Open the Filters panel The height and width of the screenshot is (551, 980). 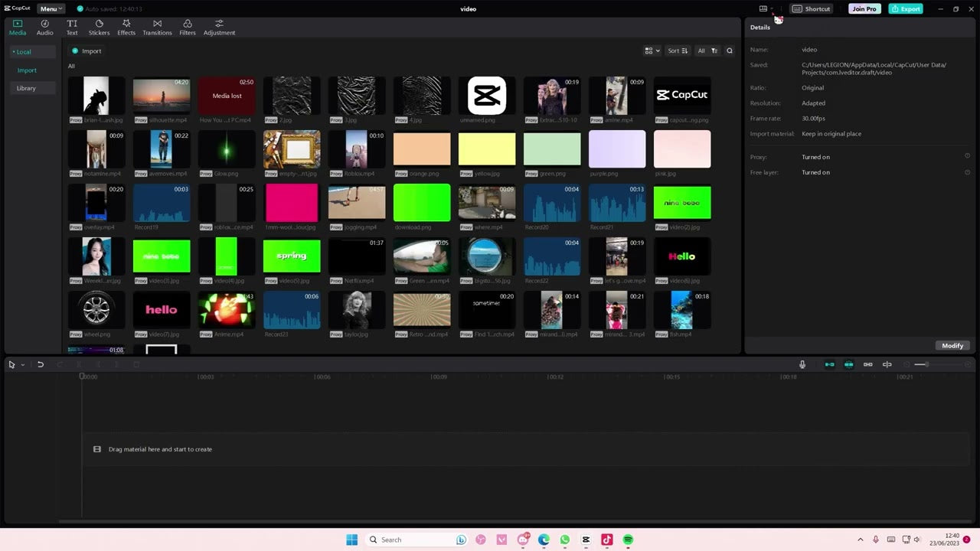[188, 28]
